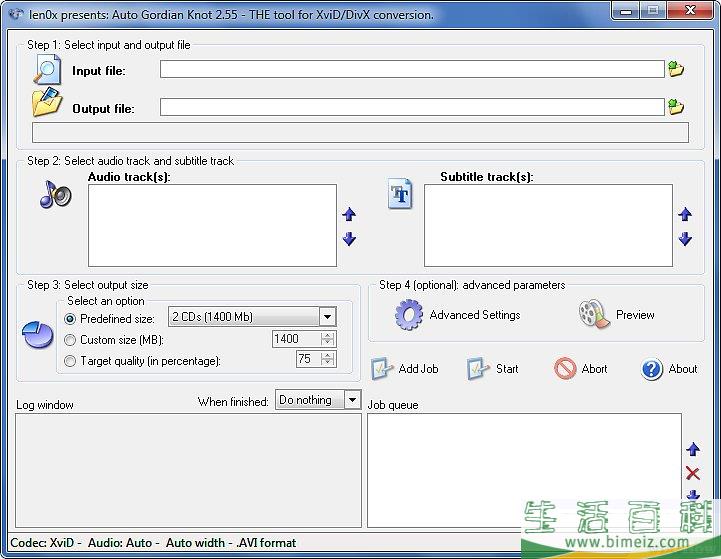Select the Custom size (MB) radio button
Image resolution: width=721 pixels, height=559 pixels.
tap(70, 340)
